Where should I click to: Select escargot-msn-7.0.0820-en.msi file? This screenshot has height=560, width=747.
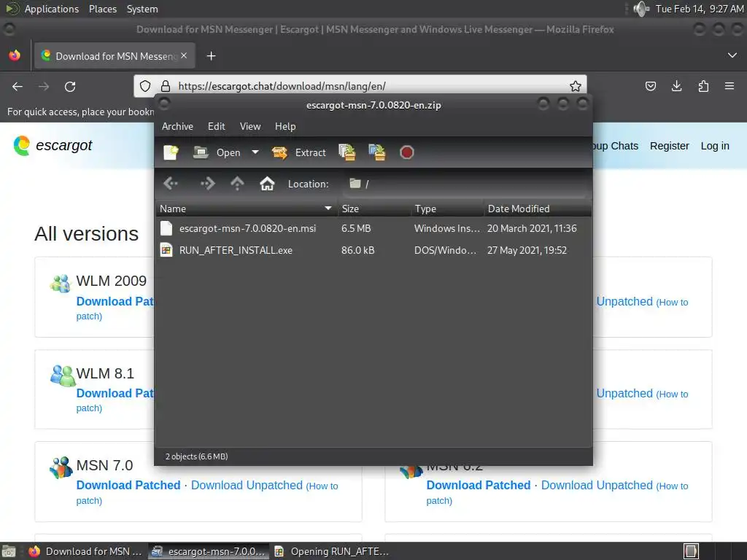click(248, 228)
